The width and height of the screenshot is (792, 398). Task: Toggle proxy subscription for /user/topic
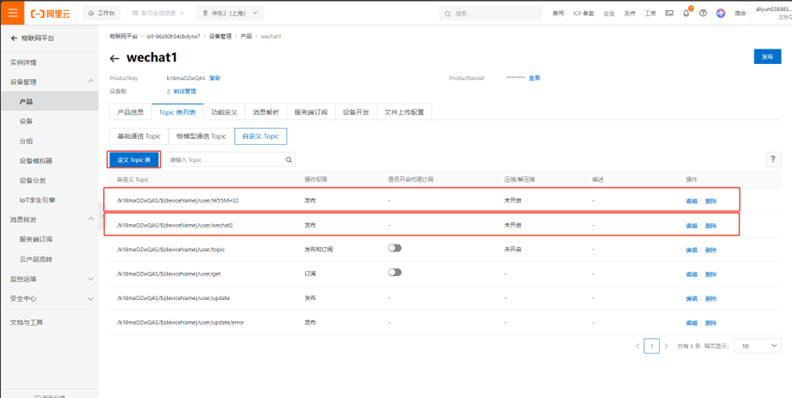[x=394, y=248]
